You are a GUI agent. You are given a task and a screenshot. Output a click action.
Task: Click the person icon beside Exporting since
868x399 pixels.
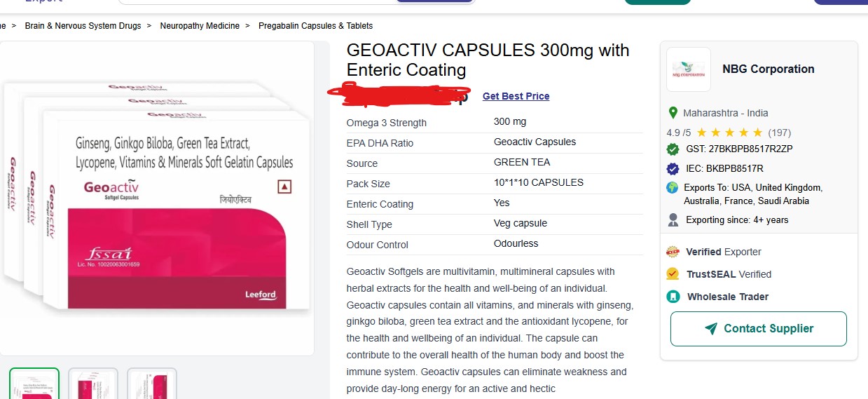[673, 220]
